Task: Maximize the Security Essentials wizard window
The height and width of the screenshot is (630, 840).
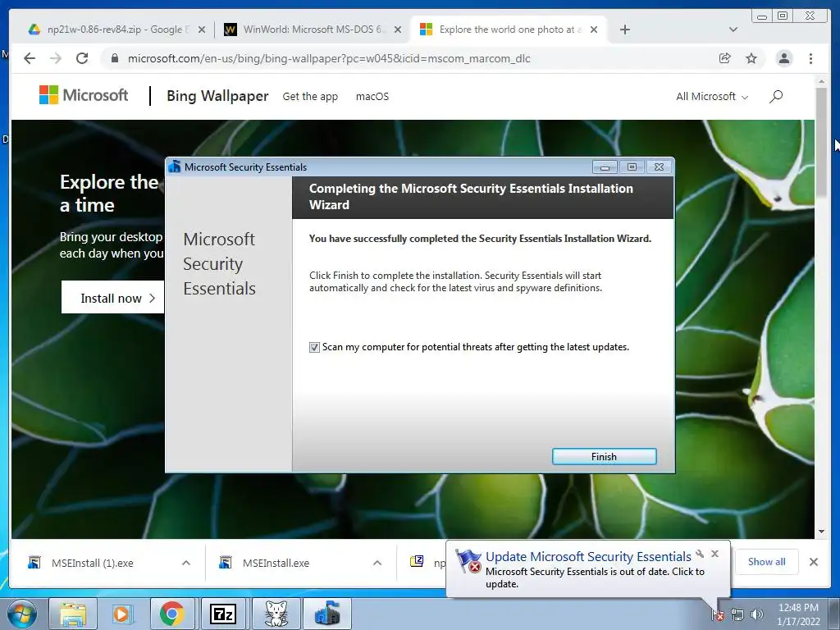Action: tap(632, 167)
